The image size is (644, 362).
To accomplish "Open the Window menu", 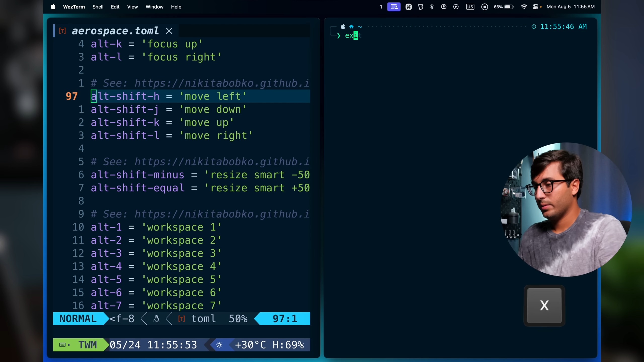I will (x=154, y=7).
